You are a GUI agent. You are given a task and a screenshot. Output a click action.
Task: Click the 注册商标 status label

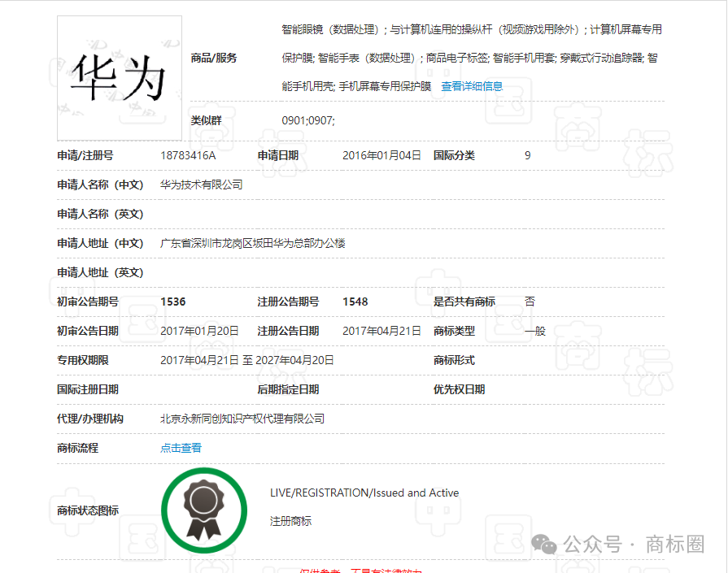[290, 521]
